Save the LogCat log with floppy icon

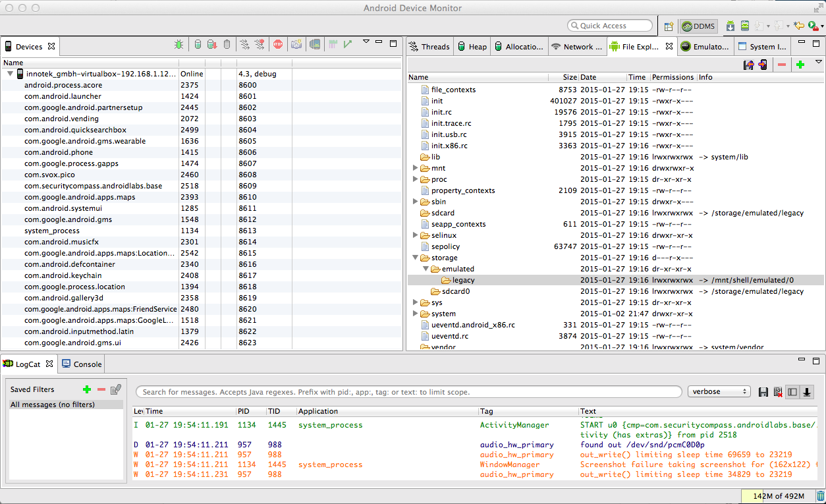(763, 392)
